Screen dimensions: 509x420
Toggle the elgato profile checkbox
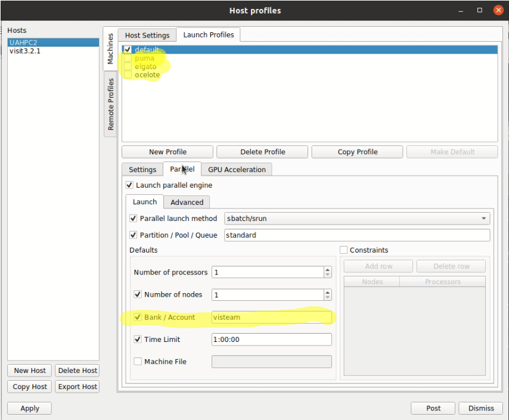(x=128, y=67)
